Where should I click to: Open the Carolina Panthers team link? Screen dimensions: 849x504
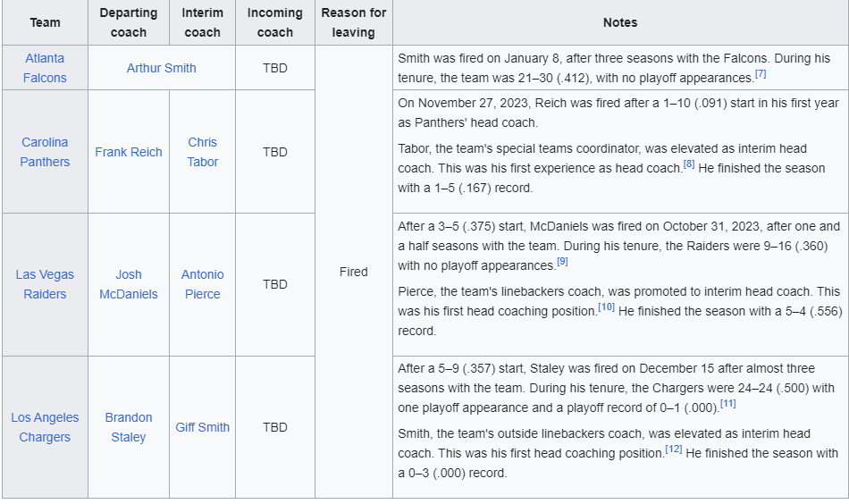tap(45, 152)
